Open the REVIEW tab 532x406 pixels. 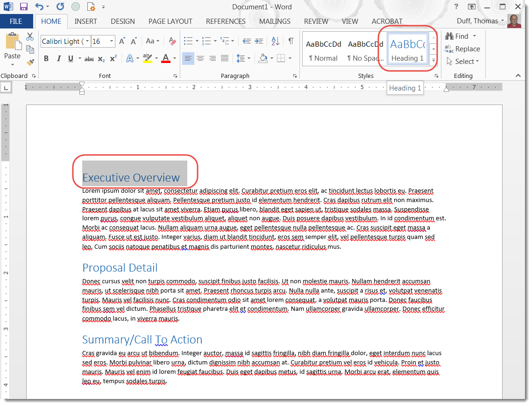pos(316,21)
